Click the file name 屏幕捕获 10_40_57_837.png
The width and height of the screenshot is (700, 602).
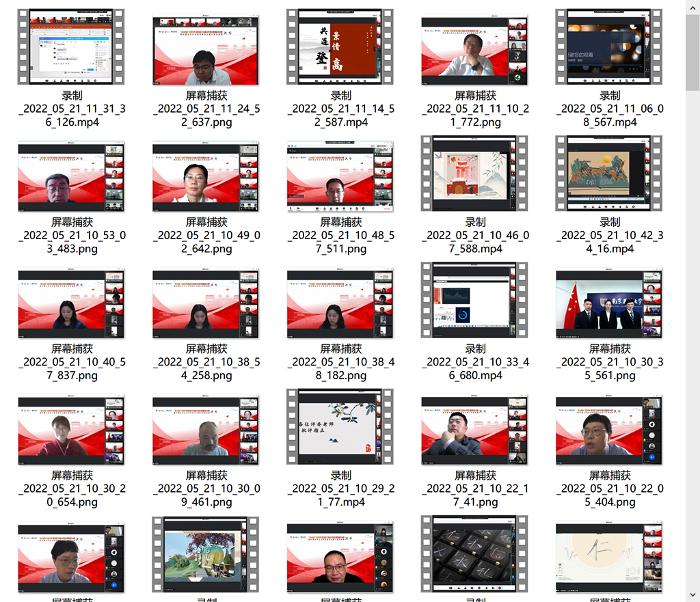click(x=72, y=362)
